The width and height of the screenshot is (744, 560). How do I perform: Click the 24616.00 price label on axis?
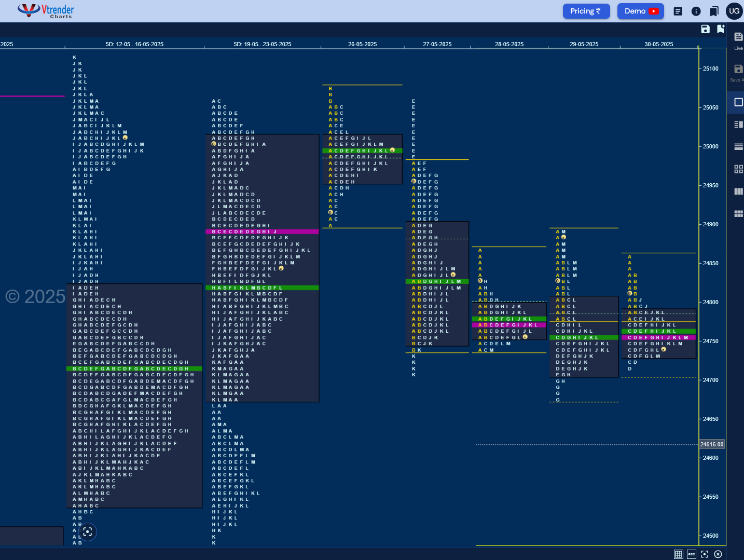pyautogui.click(x=712, y=444)
